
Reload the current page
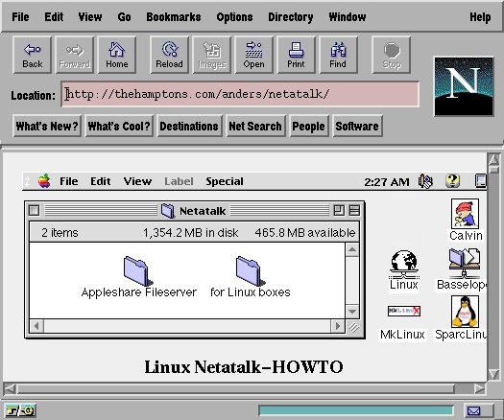tap(169, 55)
